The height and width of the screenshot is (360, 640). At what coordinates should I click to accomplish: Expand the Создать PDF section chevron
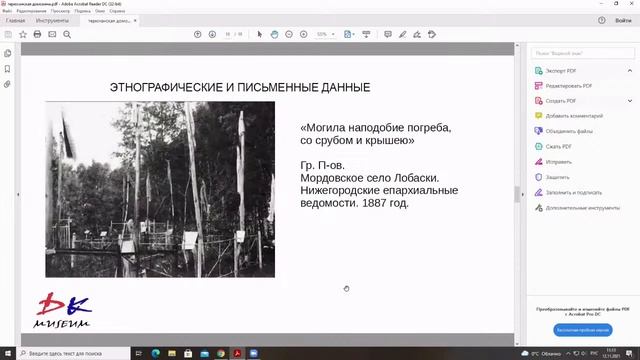click(x=630, y=101)
